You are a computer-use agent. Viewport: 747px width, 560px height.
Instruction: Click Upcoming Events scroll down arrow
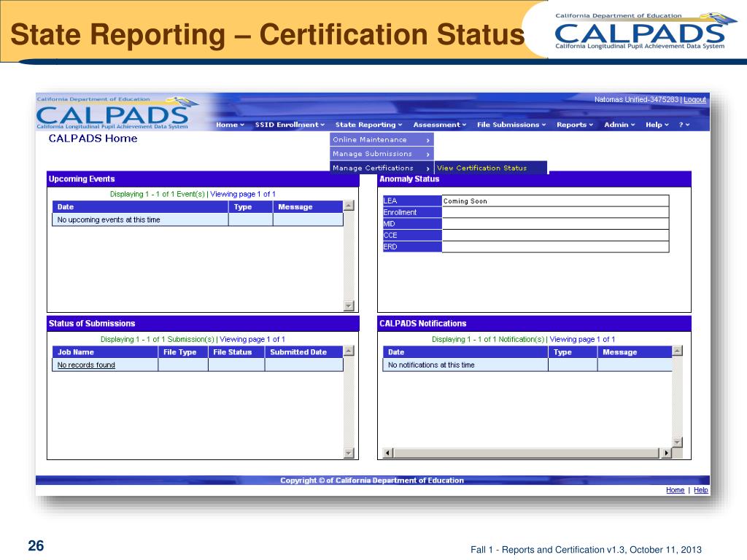(349, 306)
